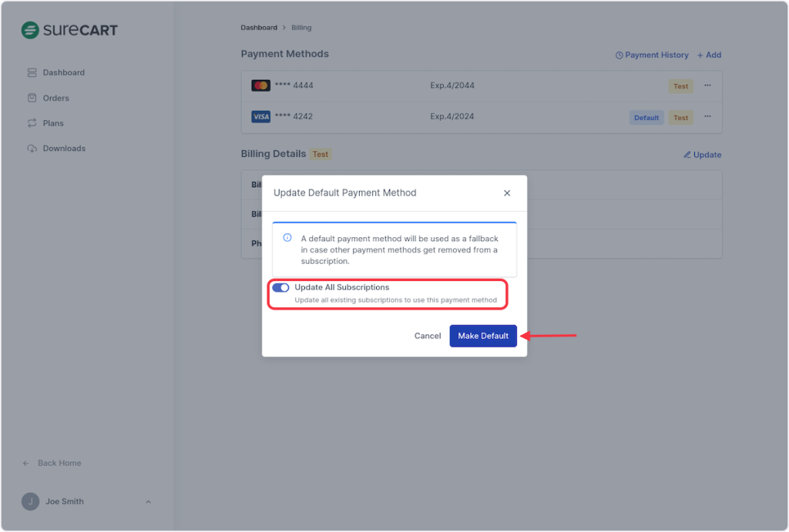789x532 pixels.
Task: Toggle the Update All Subscriptions switch
Action: (280, 288)
